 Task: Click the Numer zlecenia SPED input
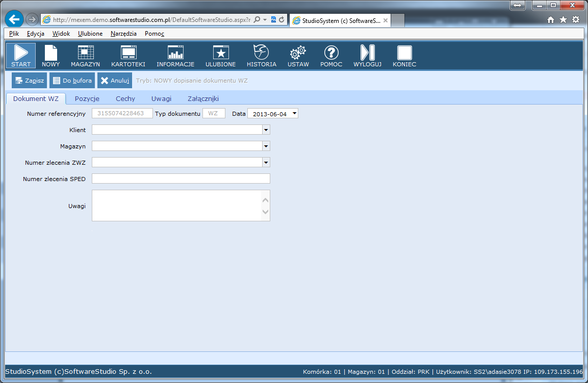181,179
